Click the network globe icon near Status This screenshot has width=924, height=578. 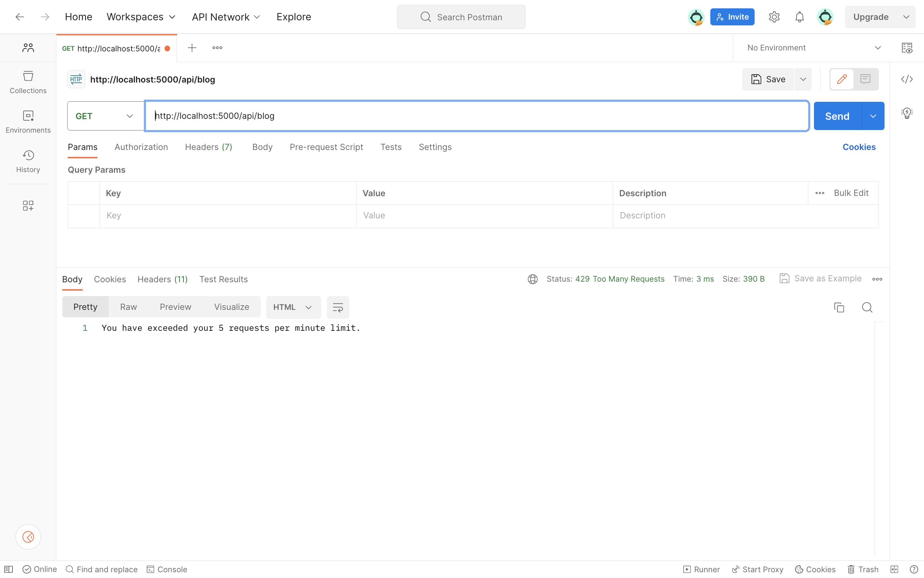pyautogui.click(x=533, y=279)
